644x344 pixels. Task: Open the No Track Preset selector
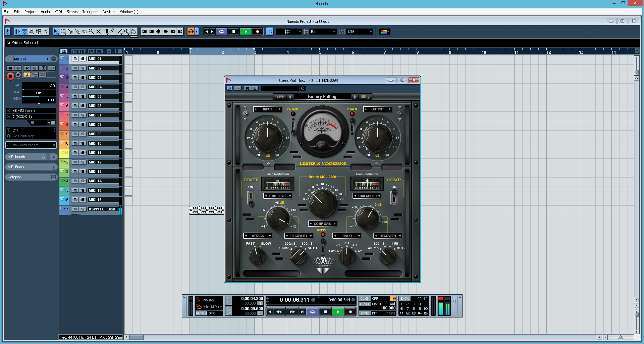(31, 145)
